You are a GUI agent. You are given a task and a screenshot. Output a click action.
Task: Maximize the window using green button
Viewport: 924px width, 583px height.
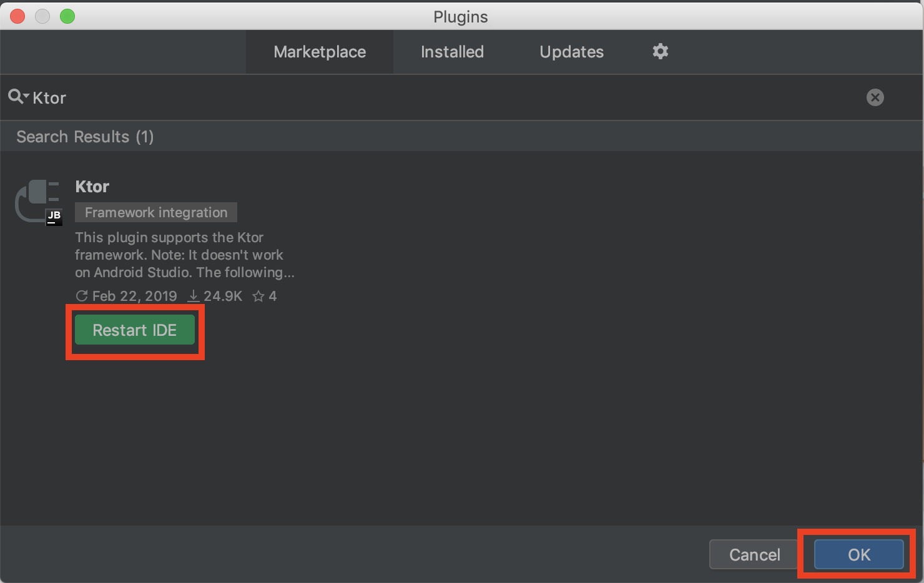[x=67, y=16]
